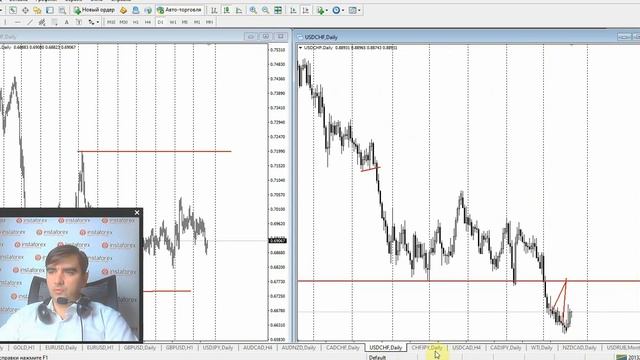The image size is (640, 360).
Task: Open the GBPUSD,Daily chart tab
Action: tap(140, 348)
